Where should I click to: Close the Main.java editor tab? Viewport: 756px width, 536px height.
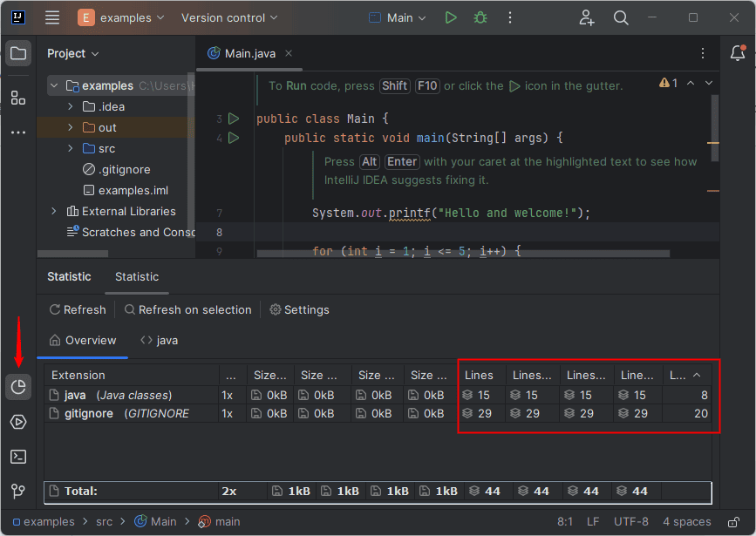pos(289,53)
